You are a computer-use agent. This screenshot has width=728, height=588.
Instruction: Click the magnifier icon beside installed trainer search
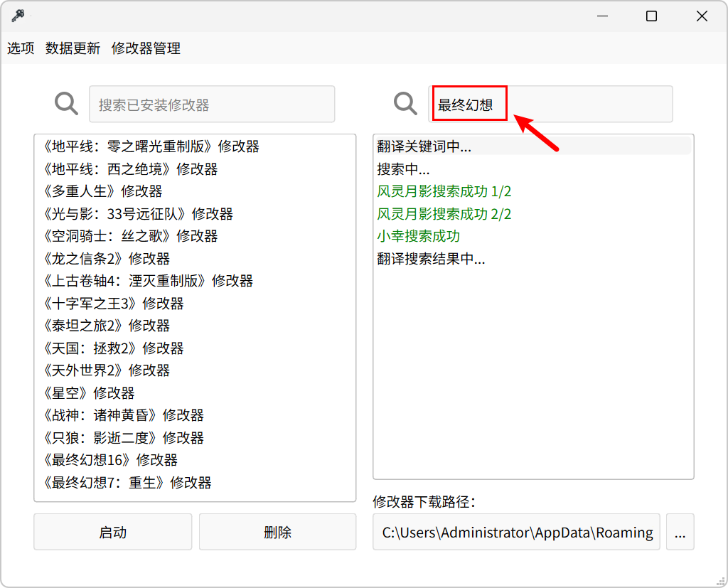66,104
